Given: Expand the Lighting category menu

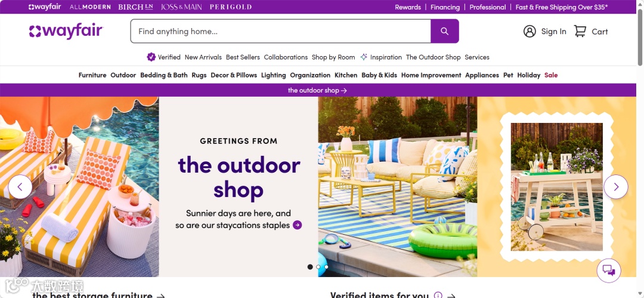Looking at the screenshot, I should pos(274,75).
